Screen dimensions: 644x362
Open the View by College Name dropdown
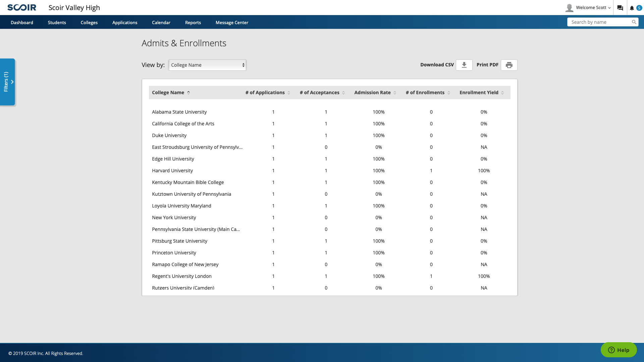pos(207,65)
